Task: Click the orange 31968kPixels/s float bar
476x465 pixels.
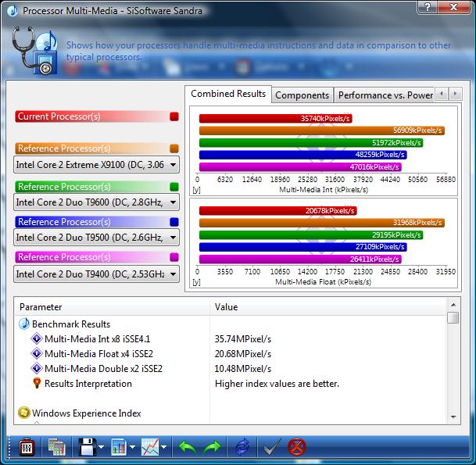Action: (322, 223)
